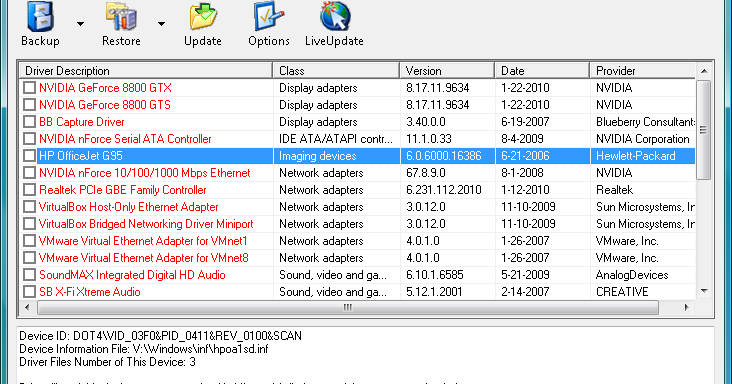Expand the Restore dropdown arrow
Screen dimensions: 732x384
pos(161,24)
